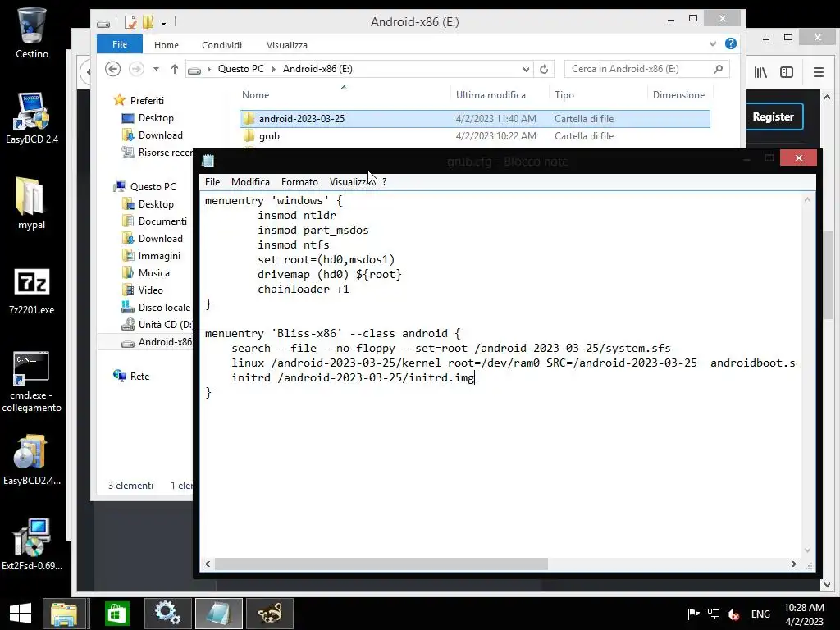Switch to Notepad taskbar button
Image resolution: width=840 pixels, height=630 pixels.
coord(218,614)
